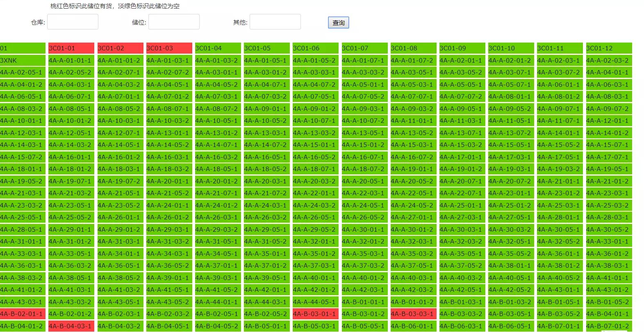
Task: Click cell 4A-A-30-05-2
Action: pyautogui.click(x=609, y=230)
